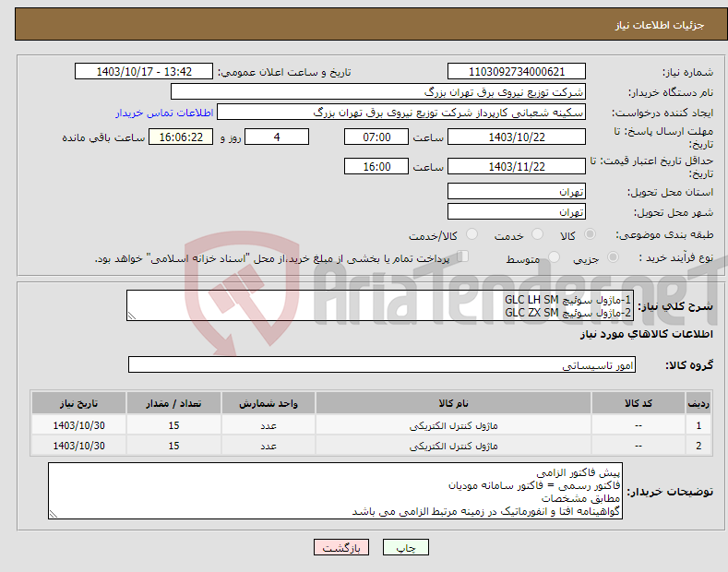The width and height of the screenshot is (728, 572).
Task: Select the کالا/خدمت radio button
Action: [471, 234]
